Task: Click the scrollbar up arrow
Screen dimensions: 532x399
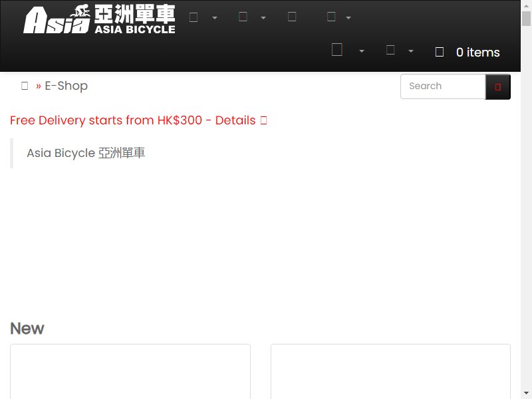Action: click(x=526, y=5)
